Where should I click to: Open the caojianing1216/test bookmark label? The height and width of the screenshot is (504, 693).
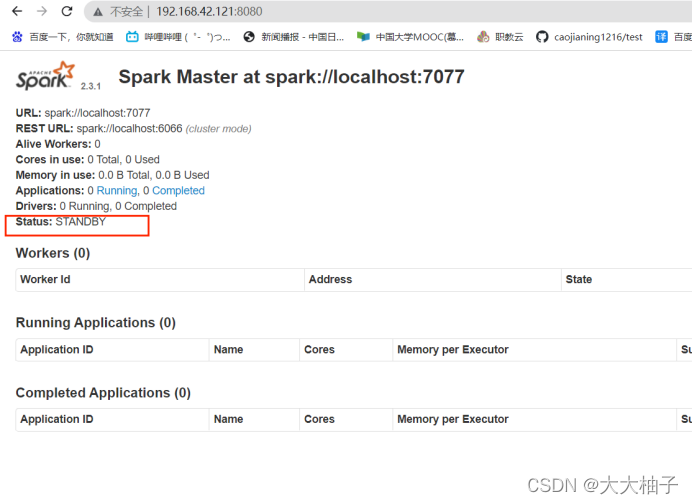click(598, 37)
